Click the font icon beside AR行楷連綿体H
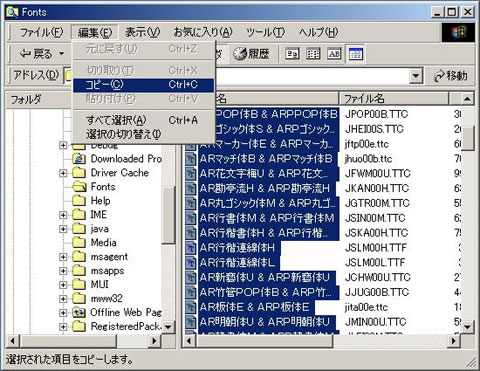 point(191,248)
